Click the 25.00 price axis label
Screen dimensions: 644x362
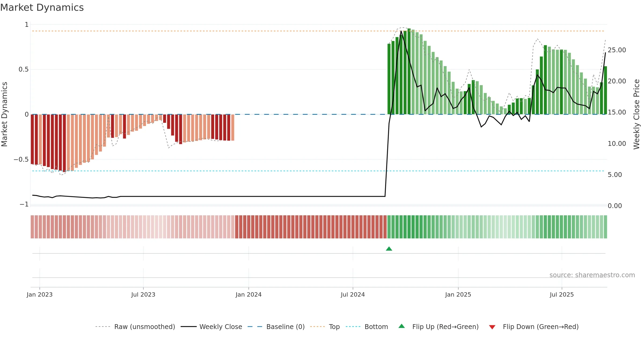coord(617,50)
